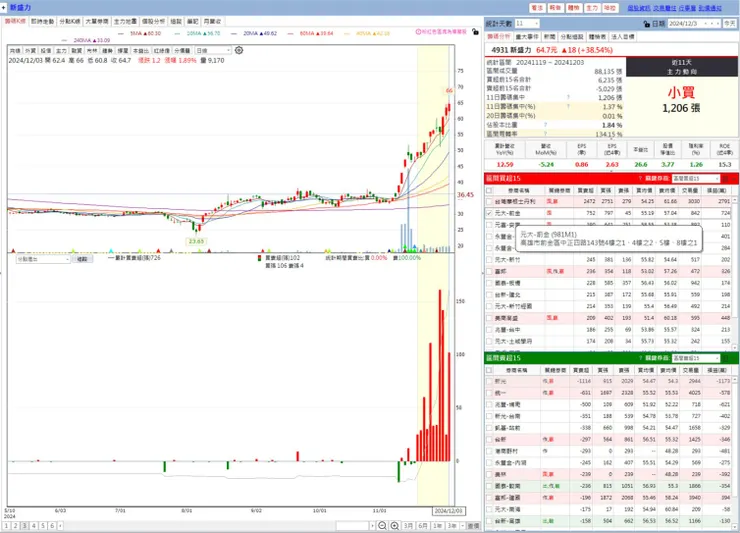This screenshot has height=533, width=740.
Task: Open the 日線 period dropdown
Action: (x=213, y=51)
